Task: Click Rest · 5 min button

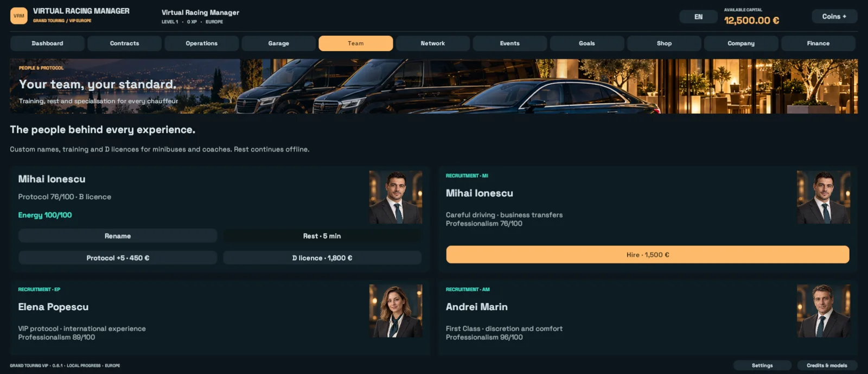Action: (322, 236)
